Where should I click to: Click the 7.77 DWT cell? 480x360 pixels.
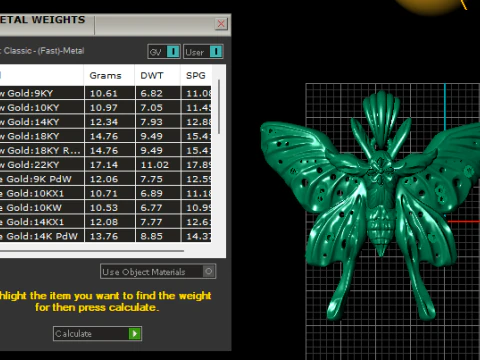pyautogui.click(x=158, y=222)
